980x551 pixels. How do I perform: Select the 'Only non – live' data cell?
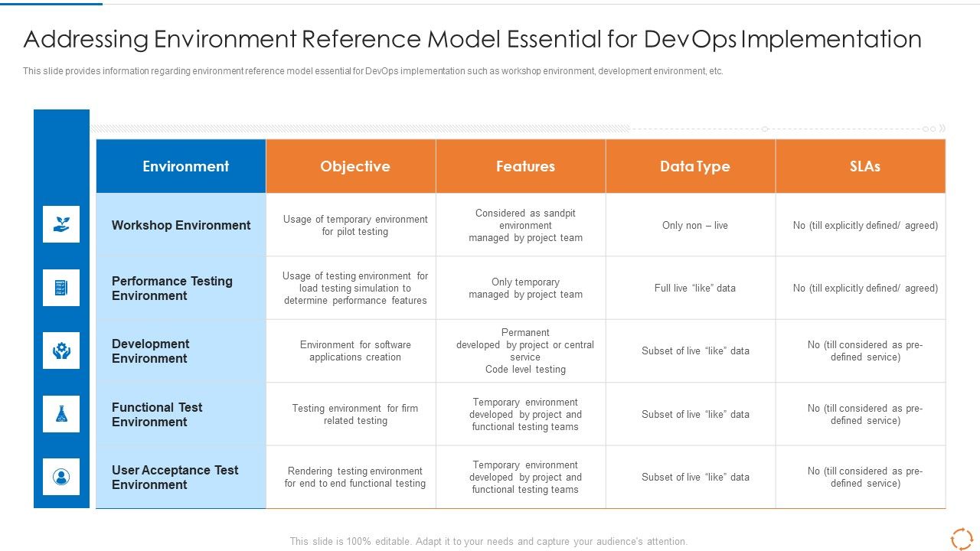tap(691, 225)
